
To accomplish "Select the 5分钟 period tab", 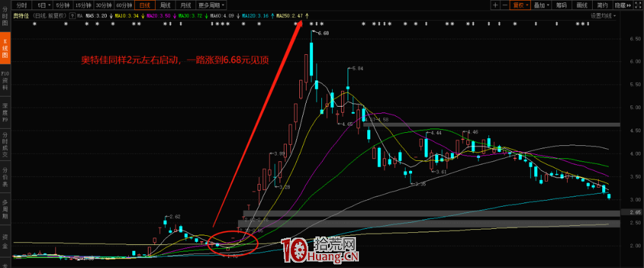I will pyautogui.click(x=63, y=5).
